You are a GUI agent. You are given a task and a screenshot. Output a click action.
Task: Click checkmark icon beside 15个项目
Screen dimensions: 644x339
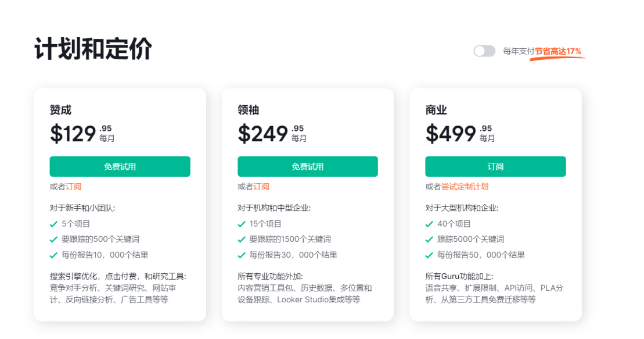pos(242,224)
